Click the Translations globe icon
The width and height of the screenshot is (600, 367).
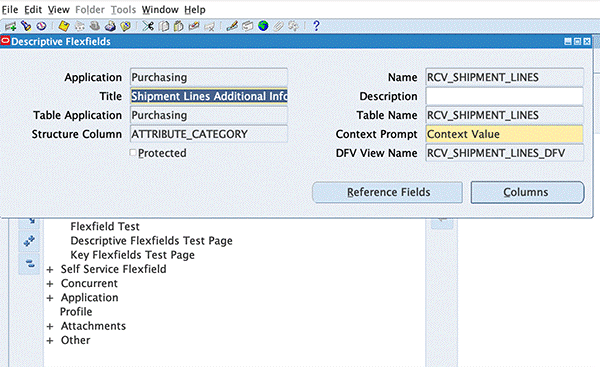[263, 26]
